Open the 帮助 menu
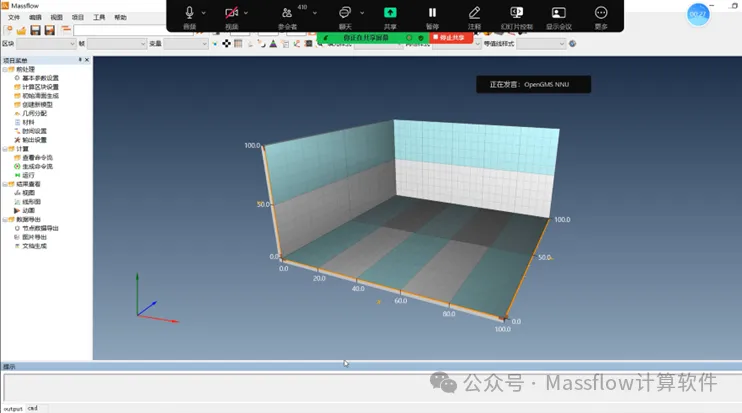This screenshot has width=742, height=413. (120, 18)
